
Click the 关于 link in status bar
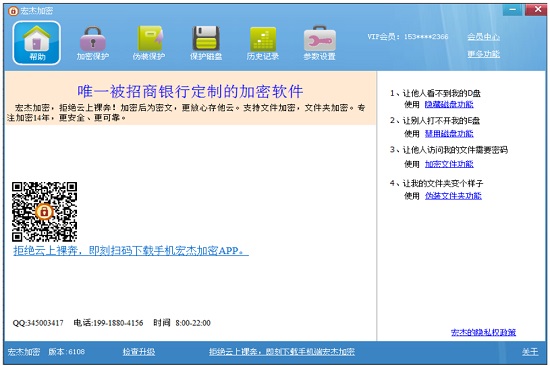click(x=530, y=352)
